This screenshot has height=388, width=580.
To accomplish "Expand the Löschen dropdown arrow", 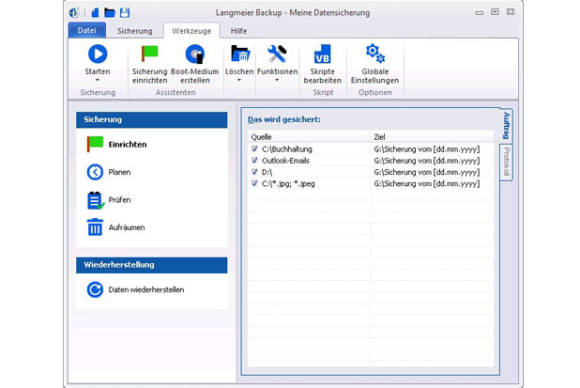I will click(x=239, y=80).
